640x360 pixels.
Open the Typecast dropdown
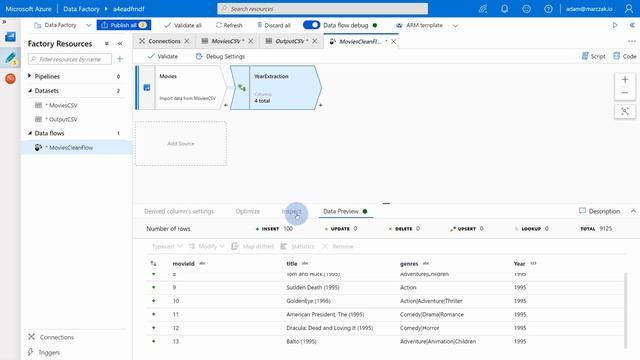click(x=167, y=246)
